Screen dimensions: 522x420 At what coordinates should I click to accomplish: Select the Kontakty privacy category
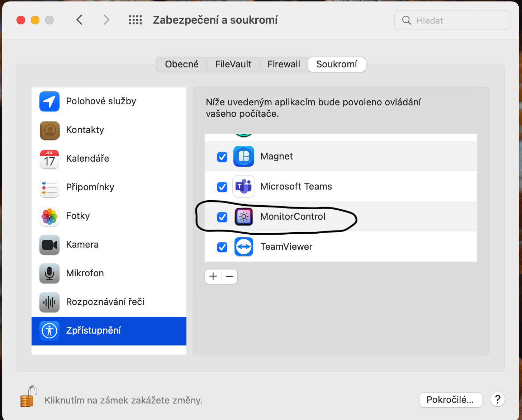[x=85, y=130]
